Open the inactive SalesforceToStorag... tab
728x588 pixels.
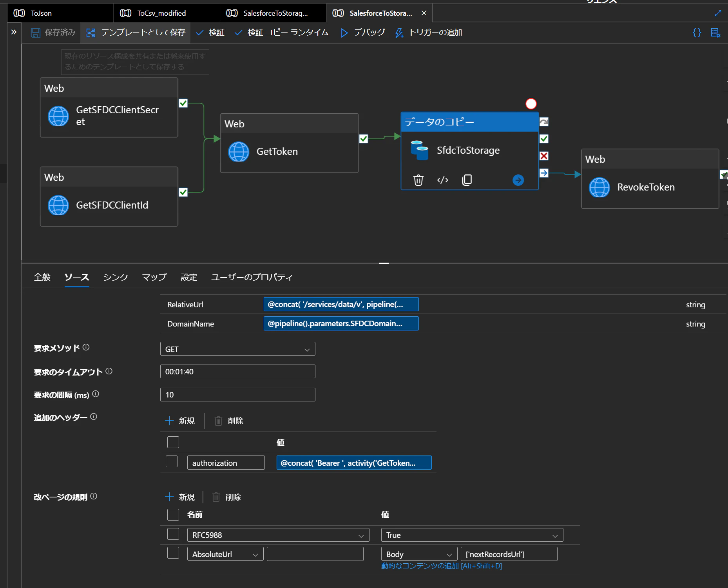[x=273, y=13]
